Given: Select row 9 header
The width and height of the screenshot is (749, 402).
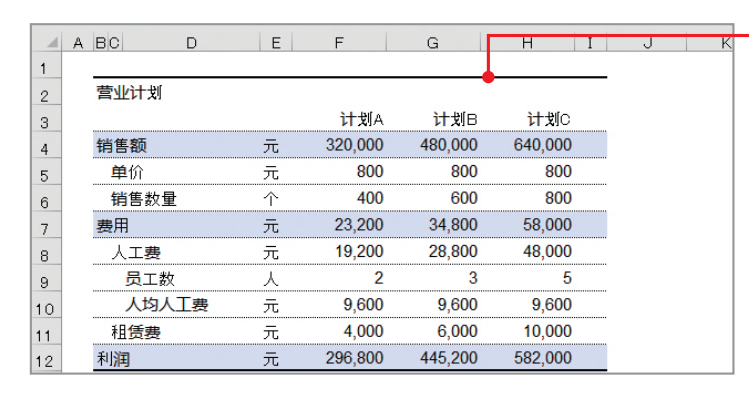Looking at the screenshot, I should tap(46, 279).
